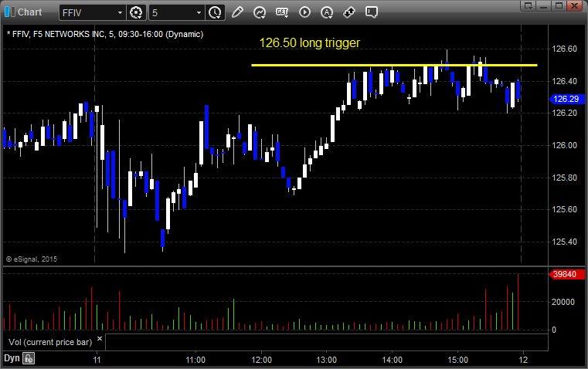This screenshot has width=588, height=369.
Task: Click the Chart window icon
Action: (10, 12)
